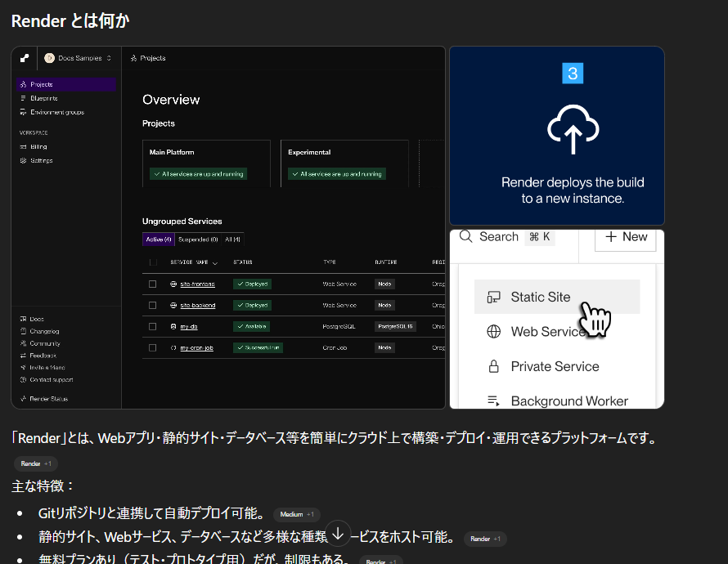This screenshot has width=728, height=564.
Task: Click the Billing card icon in sidebar
Action: 23,146
